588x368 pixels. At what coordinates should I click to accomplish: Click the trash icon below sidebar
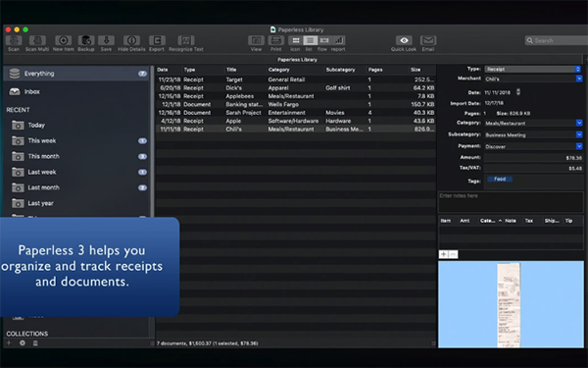pyautogui.click(x=35, y=342)
